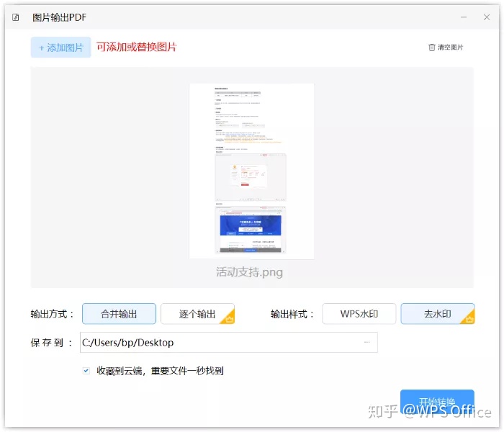Click 清空图片 to clear all images
504x432 pixels.
point(446,48)
